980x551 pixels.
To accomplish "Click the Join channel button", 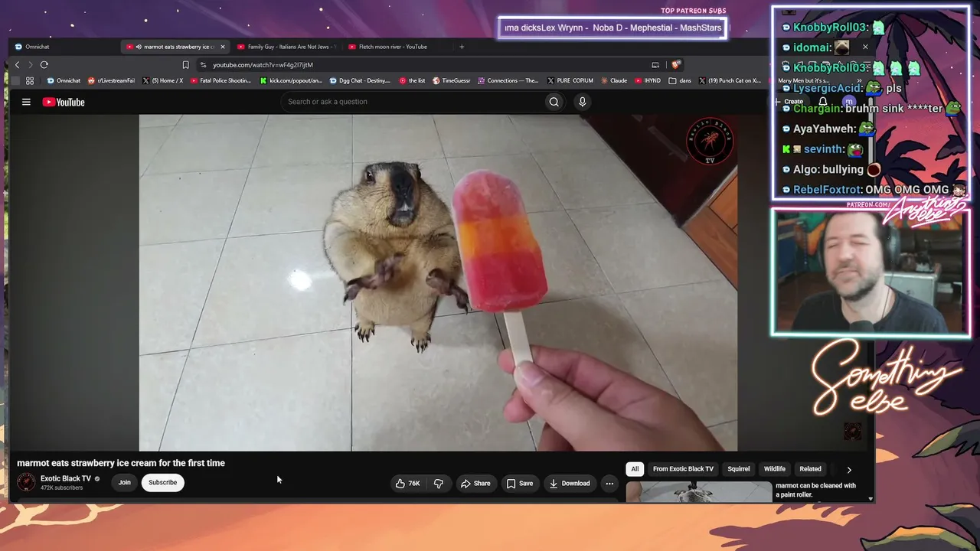I will tap(124, 483).
